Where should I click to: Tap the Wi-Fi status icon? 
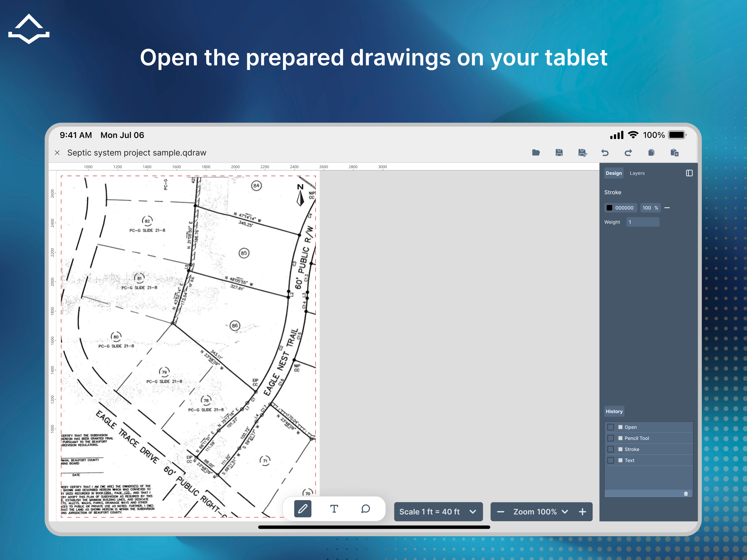coord(633,135)
